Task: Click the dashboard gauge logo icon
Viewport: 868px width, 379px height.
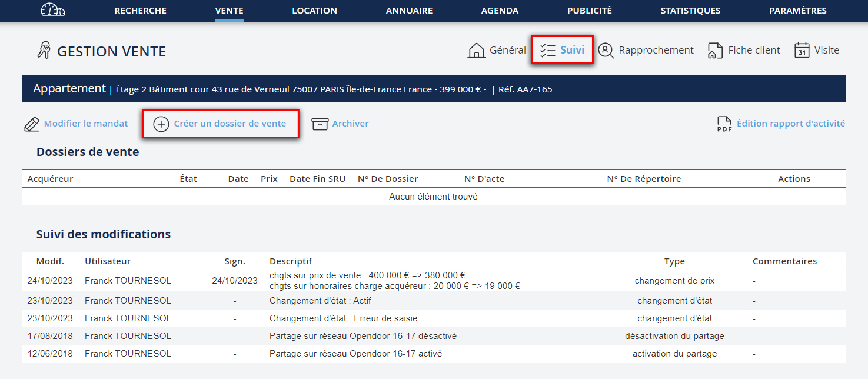Action: coord(52,10)
